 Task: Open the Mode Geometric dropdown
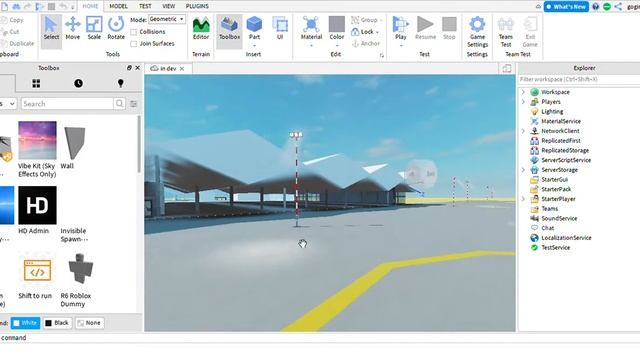click(167, 19)
